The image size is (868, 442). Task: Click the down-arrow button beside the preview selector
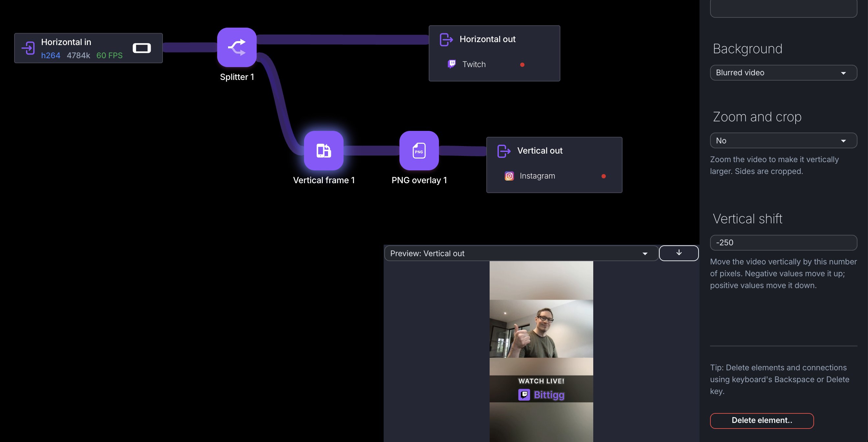pyautogui.click(x=678, y=253)
